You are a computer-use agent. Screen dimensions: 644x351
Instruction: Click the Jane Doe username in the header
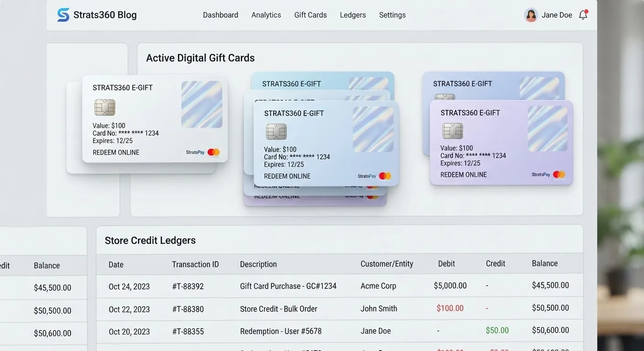557,15
